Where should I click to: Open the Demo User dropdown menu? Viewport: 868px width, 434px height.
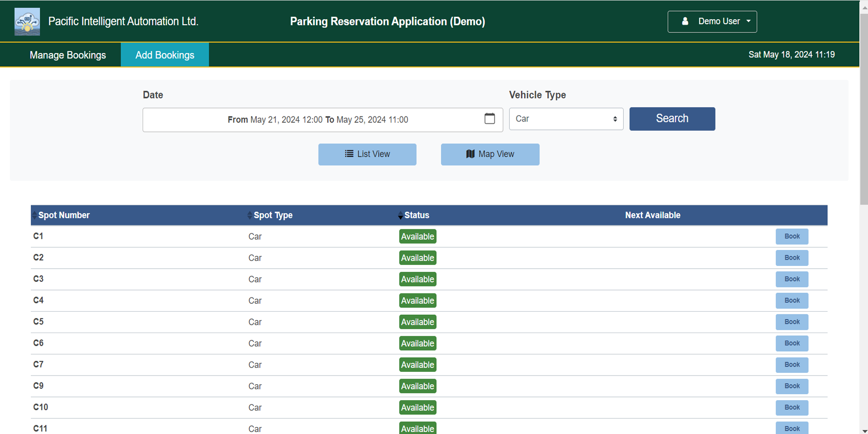pos(712,21)
